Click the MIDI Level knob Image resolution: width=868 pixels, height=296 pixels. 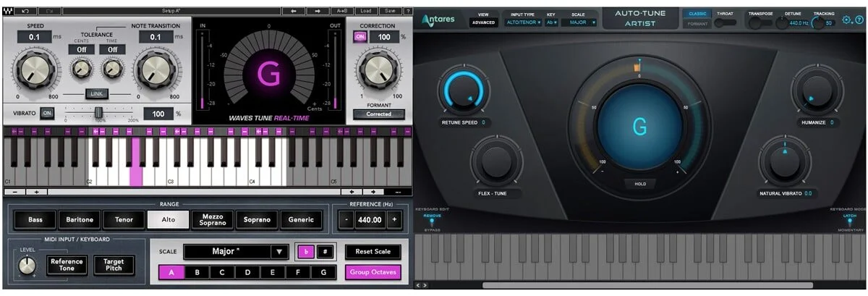pyautogui.click(x=26, y=266)
